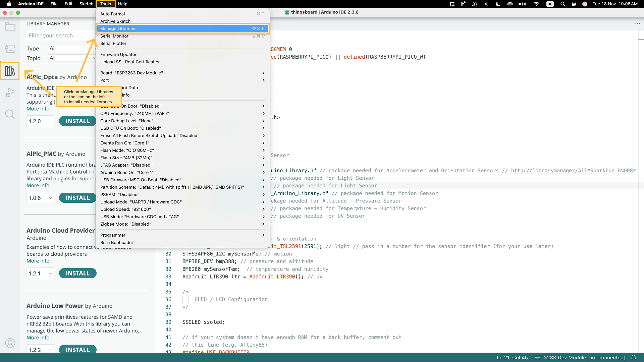
Task: Click the notifications bell in status bar
Action: click(634, 357)
